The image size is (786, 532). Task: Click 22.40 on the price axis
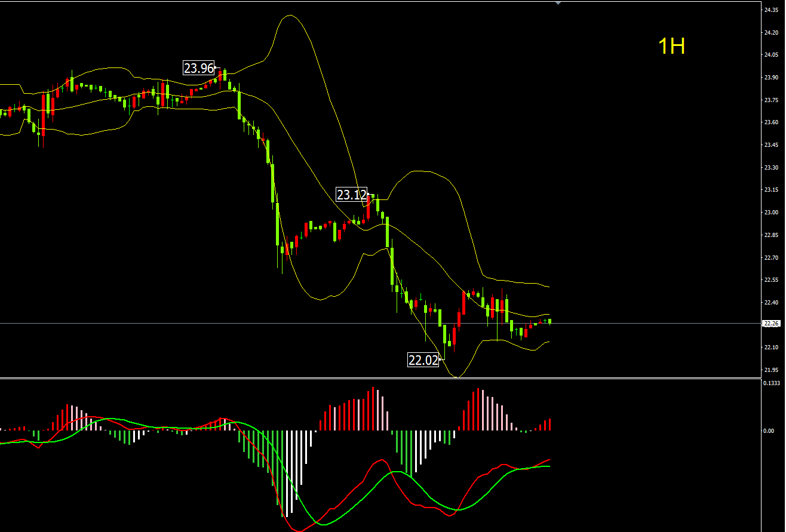[x=771, y=303]
